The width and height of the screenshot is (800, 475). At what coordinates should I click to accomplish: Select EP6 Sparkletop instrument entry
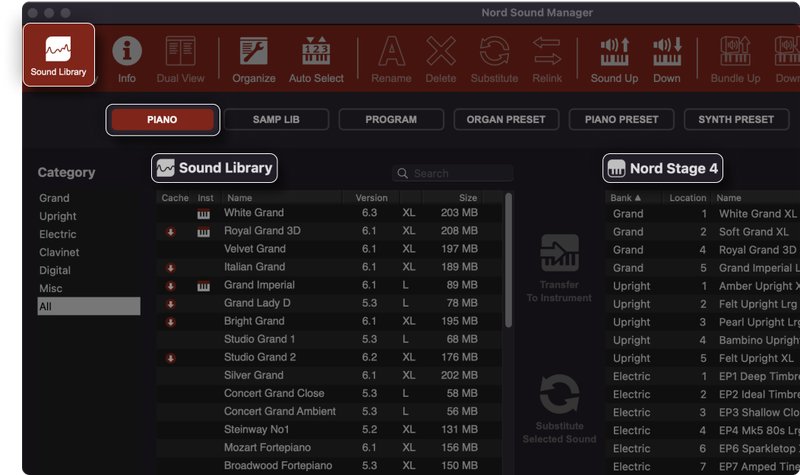(703, 448)
